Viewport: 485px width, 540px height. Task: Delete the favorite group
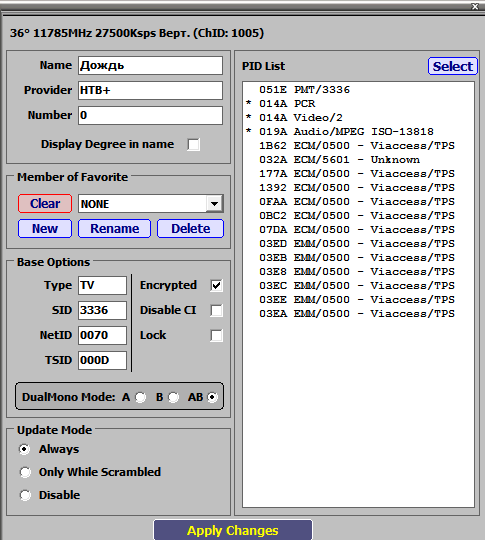point(190,229)
